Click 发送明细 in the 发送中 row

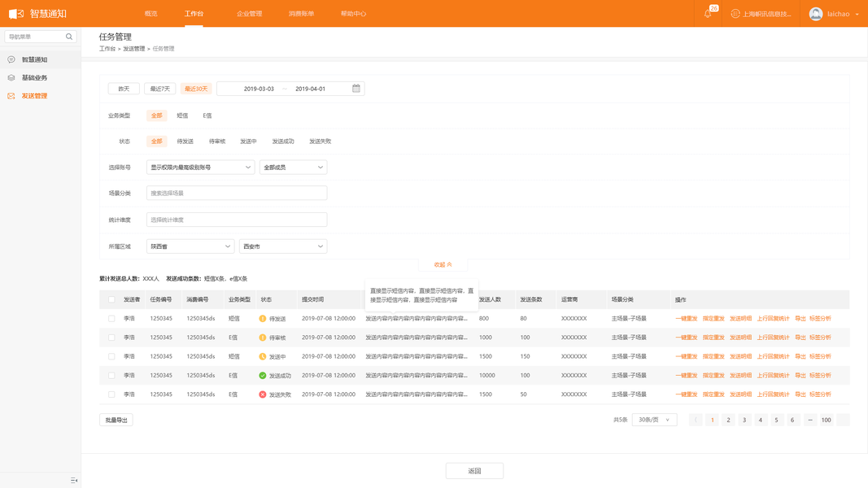point(740,356)
